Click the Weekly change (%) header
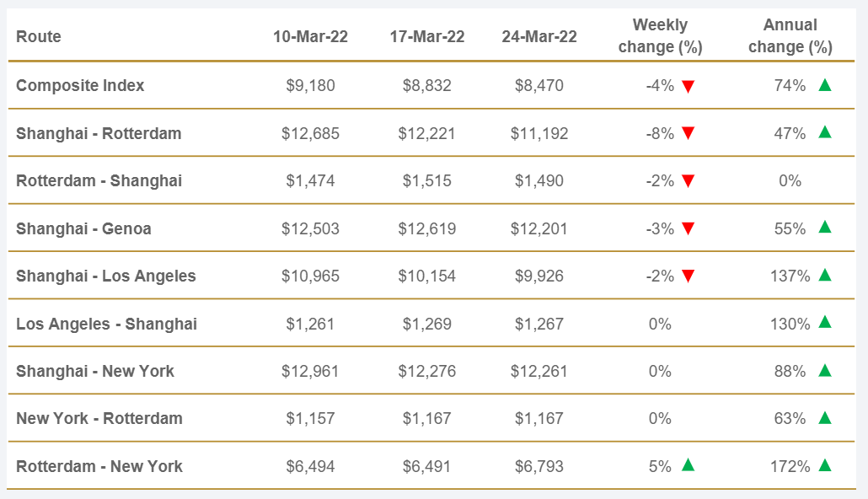This screenshot has width=868, height=499. pyautogui.click(x=660, y=36)
